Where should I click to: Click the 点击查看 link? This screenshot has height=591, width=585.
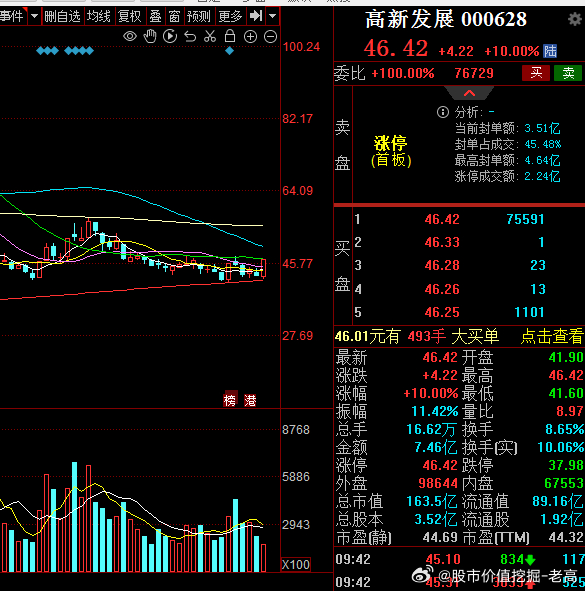point(552,336)
